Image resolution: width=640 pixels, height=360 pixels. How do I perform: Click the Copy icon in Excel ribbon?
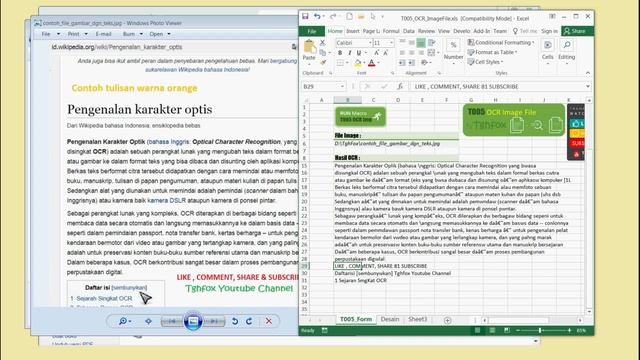click(322, 52)
